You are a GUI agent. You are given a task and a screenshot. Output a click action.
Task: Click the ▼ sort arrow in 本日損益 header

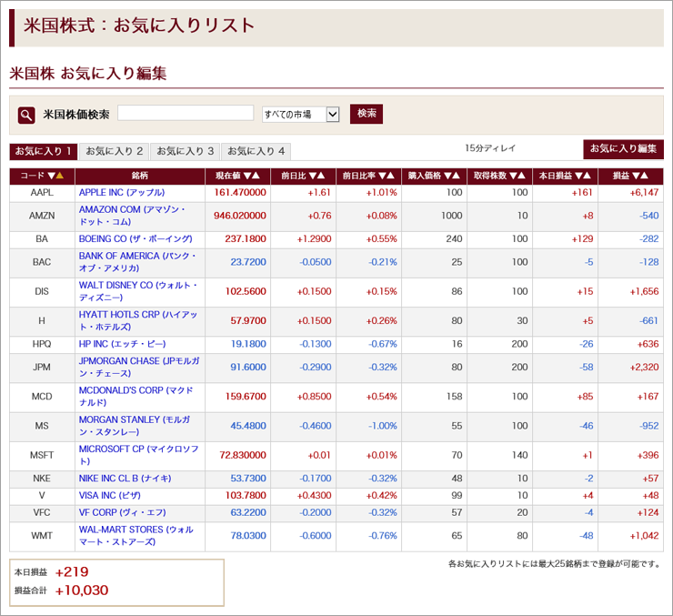point(579,176)
